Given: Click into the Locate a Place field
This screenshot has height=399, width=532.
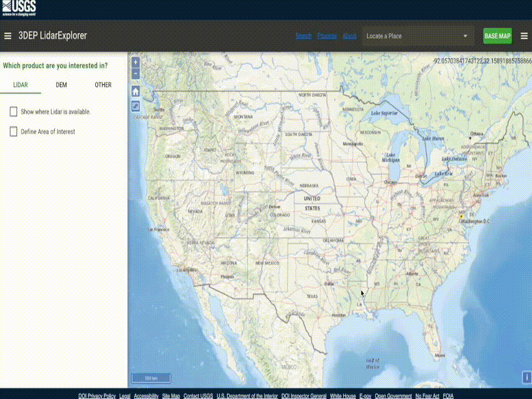Looking at the screenshot, I should [418, 36].
